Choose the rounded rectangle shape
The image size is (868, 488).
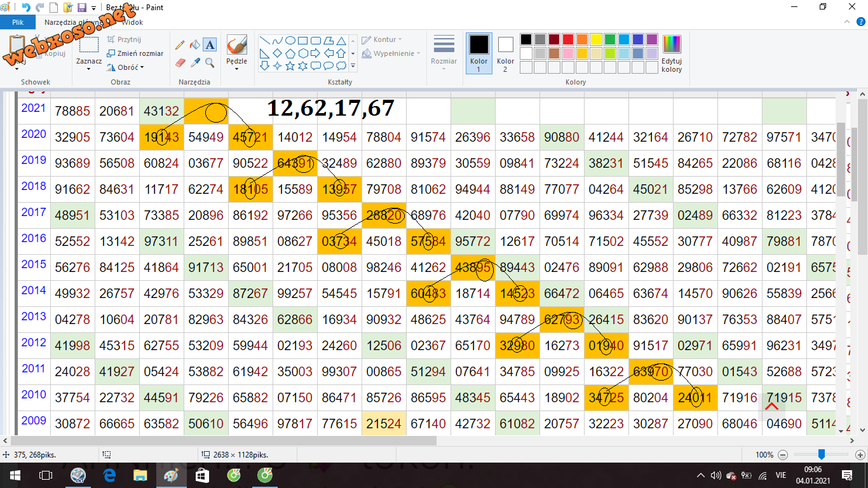[315, 40]
